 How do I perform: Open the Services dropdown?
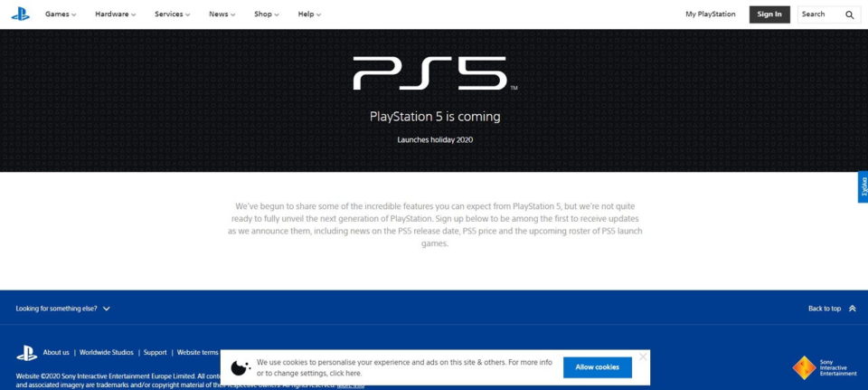(x=172, y=14)
